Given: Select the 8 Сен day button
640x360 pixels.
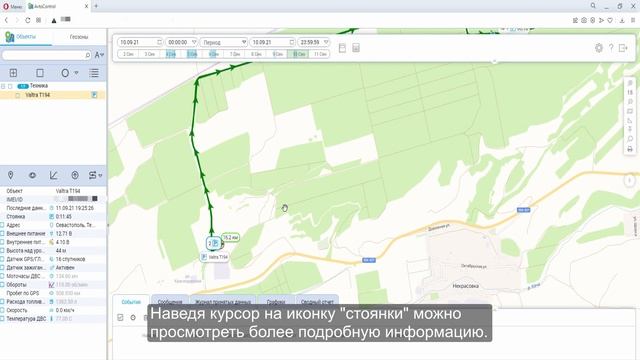Looking at the screenshot, I should click(x=256, y=54).
